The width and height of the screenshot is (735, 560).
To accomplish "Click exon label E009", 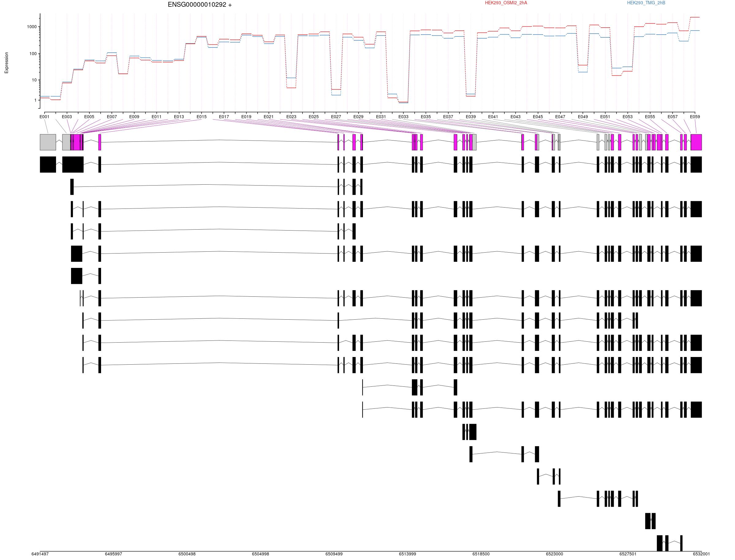I will tap(134, 117).
